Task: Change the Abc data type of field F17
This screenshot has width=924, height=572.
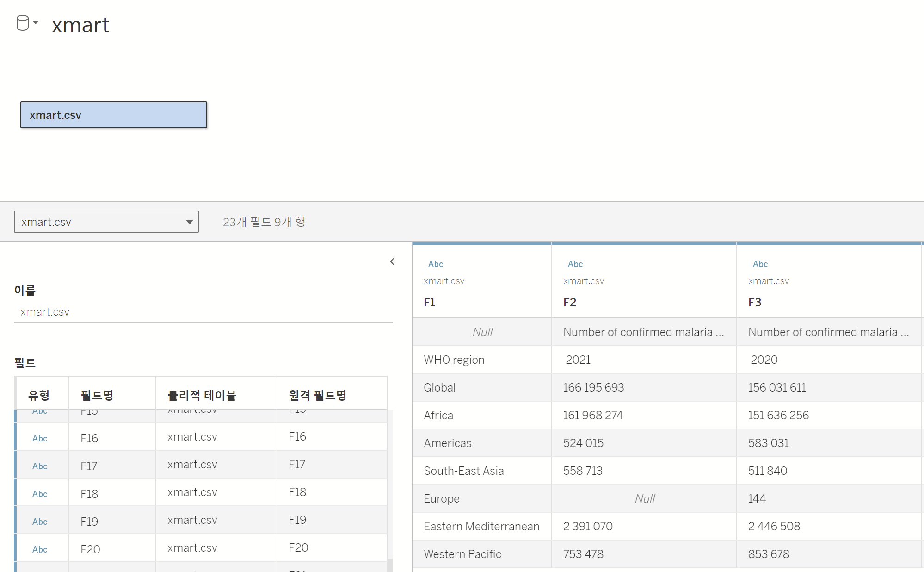Action: point(40,466)
